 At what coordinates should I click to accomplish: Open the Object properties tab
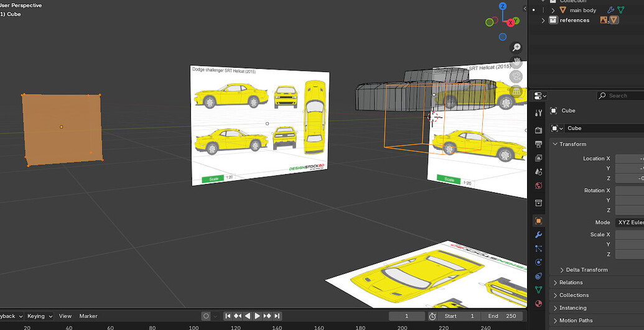[x=538, y=221]
